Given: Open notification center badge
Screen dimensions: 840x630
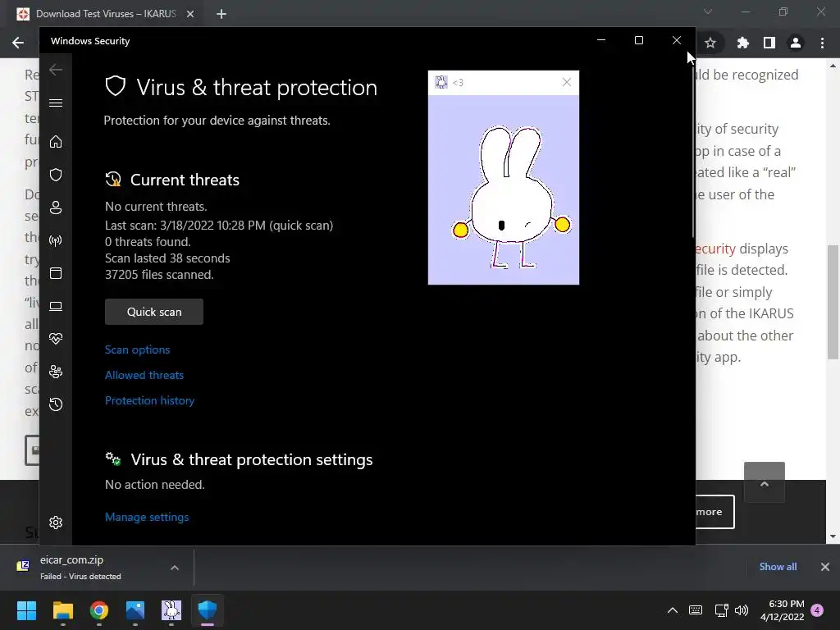Looking at the screenshot, I should tap(817, 610).
